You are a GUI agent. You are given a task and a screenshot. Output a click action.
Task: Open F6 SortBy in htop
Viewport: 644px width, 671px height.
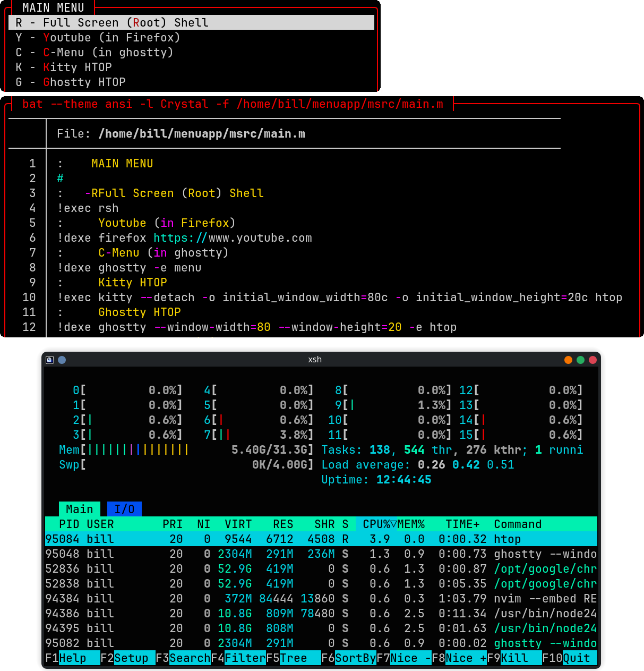349,658
